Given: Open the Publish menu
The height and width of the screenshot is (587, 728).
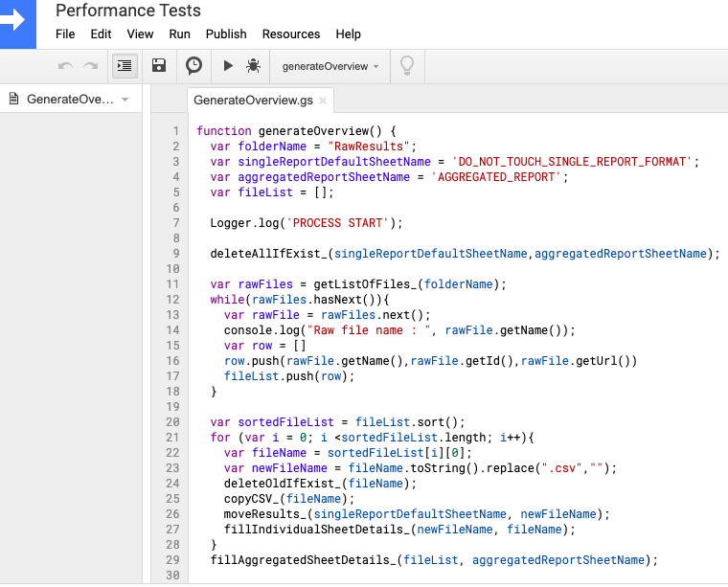Looking at the screenshot, I should click(x=226, y=34).
